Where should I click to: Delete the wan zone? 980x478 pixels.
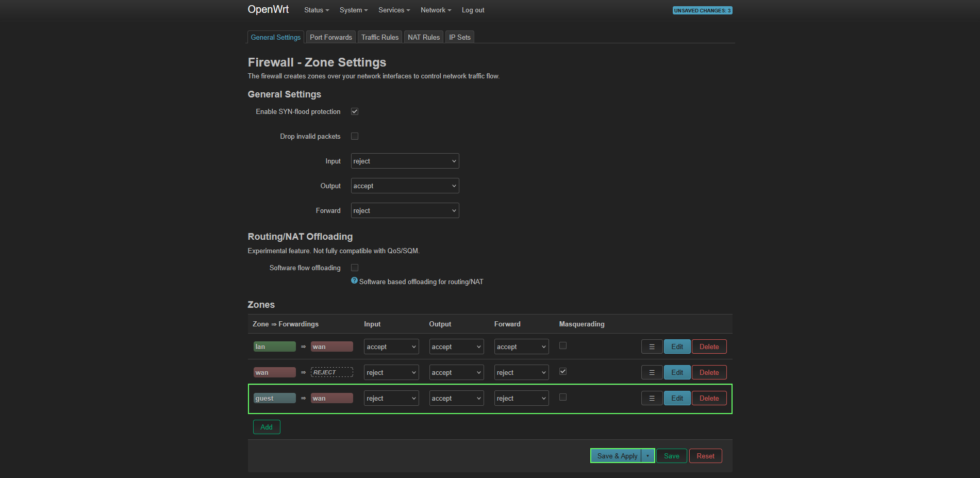click(709, 372)
